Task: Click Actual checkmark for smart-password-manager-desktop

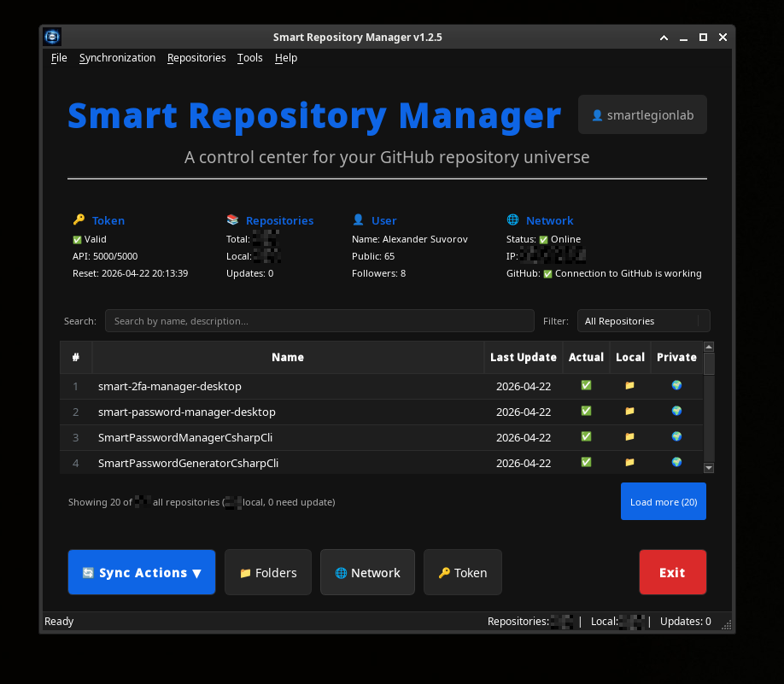Action: click(x=586, y=411)
